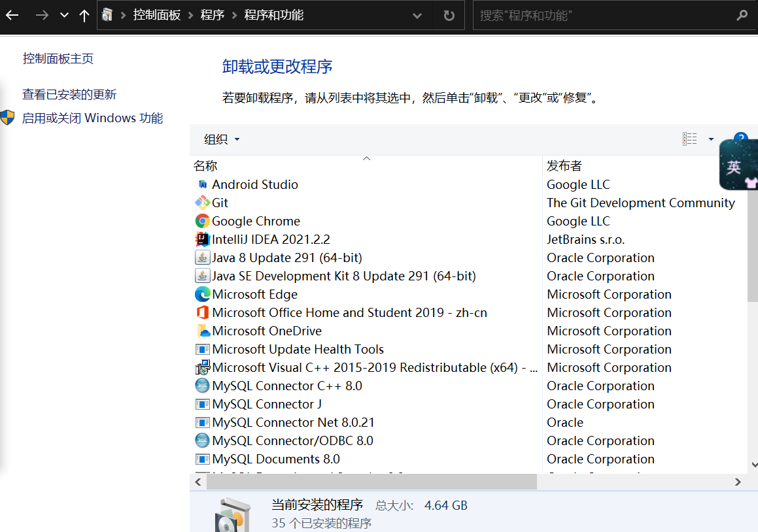758x532 pixels.
Task: Click the control panel icon in address bar
Action: tap(108, 16)
